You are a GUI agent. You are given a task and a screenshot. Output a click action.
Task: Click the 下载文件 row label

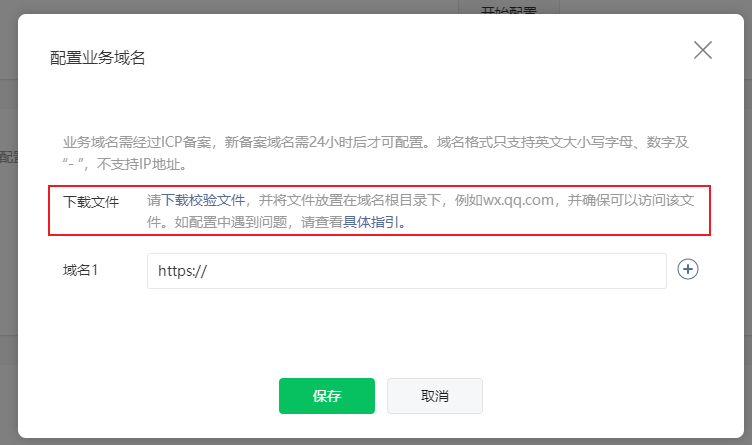[x=91, y=202]
